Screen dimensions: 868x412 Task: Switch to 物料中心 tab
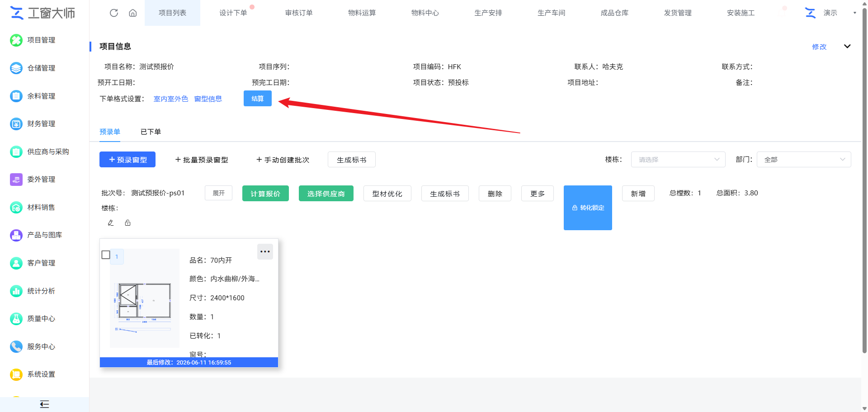click(x=425, y=13)
